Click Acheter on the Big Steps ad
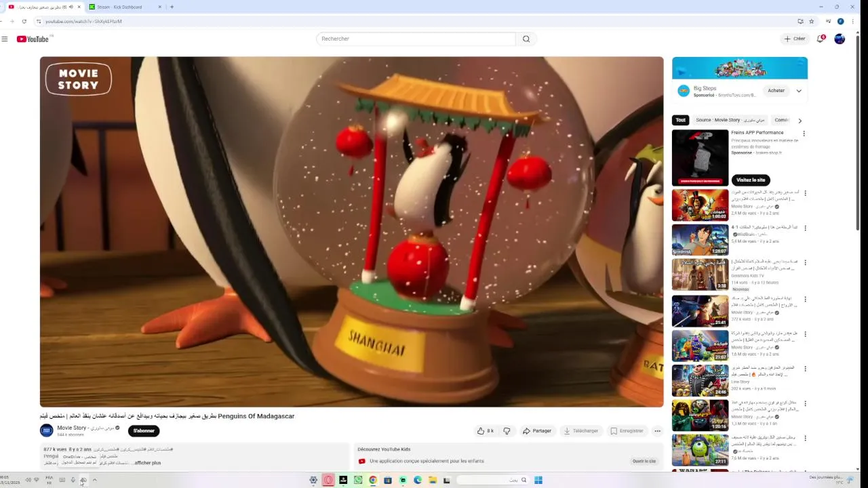The image size is (868, 488). [x=776, y=91]
